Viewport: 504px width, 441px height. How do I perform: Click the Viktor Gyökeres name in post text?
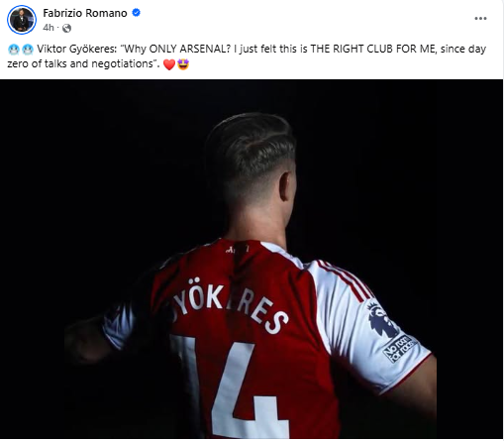[76, 49]
